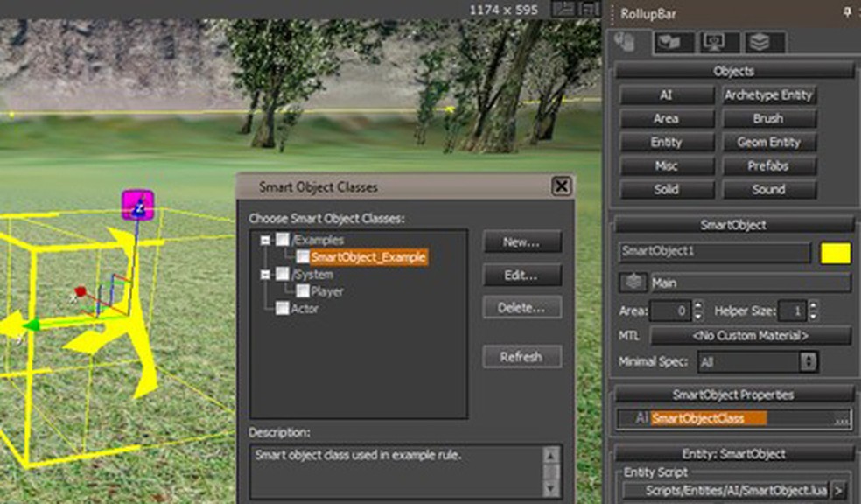Click the ellipsis browse button for SmartObjectClass
The height and width of the screenshot is (504, 861).
click(x=841, y=419)
